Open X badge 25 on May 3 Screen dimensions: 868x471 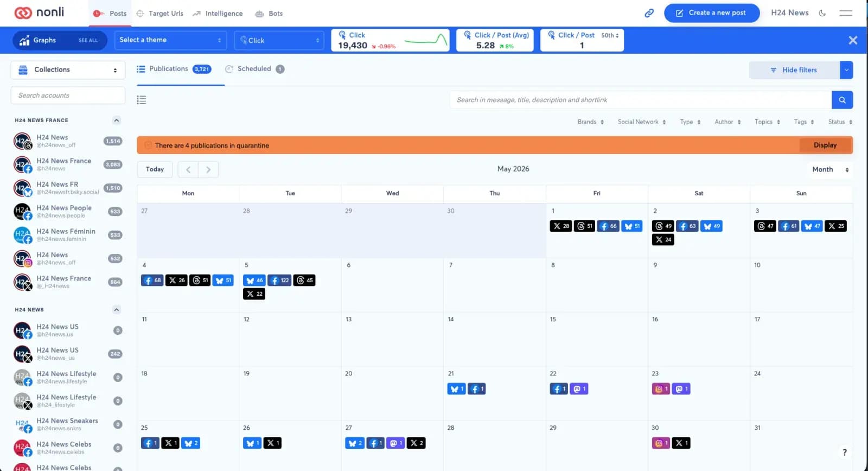tap(835, 226)
